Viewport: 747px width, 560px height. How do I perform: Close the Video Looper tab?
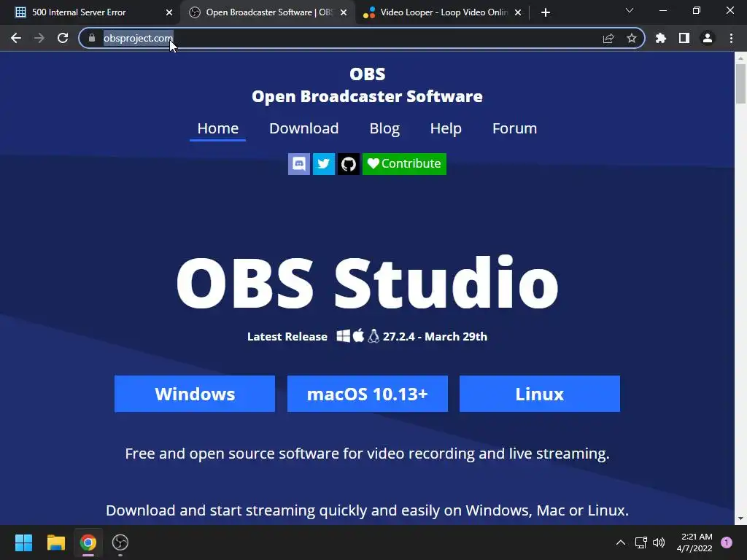(518, 12)
